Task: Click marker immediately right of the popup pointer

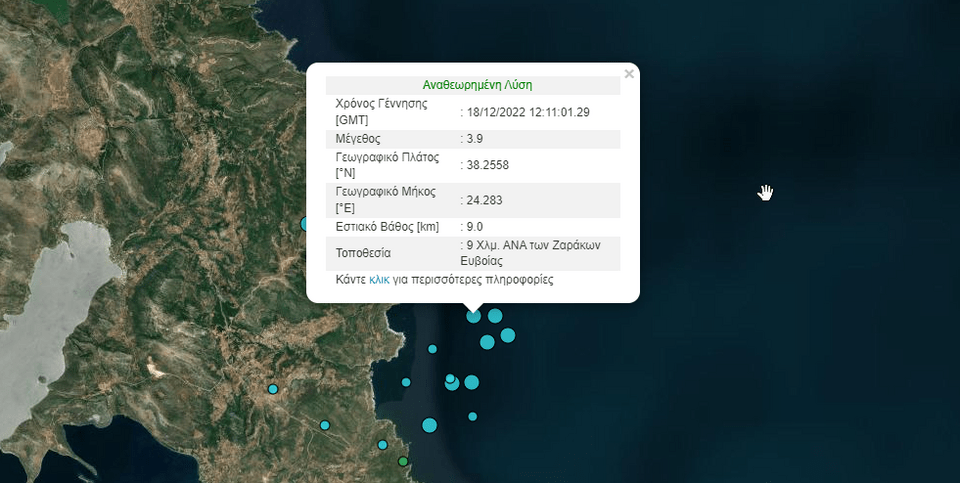Action: tap(495, 316)
